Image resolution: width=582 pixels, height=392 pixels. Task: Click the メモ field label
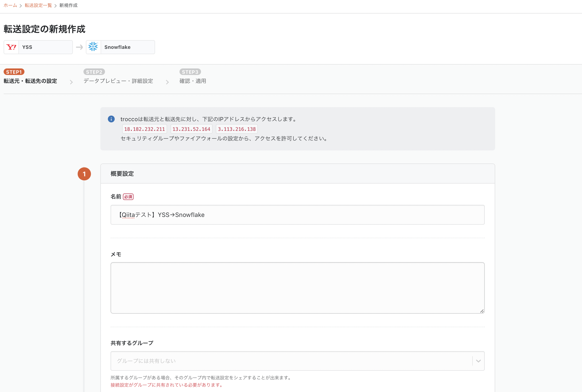(x=116, y=254)
